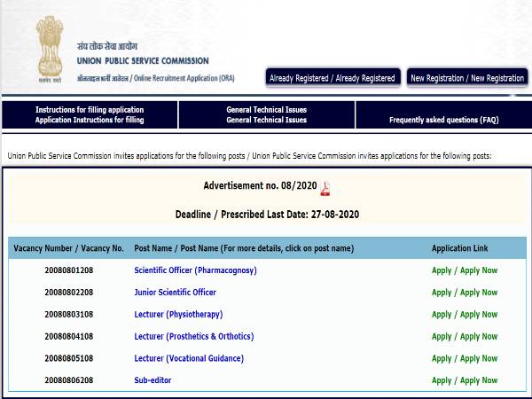Screen dimensions: 532x399
Task: Click the national emblem logo
Action: click(x=50, y=49)
